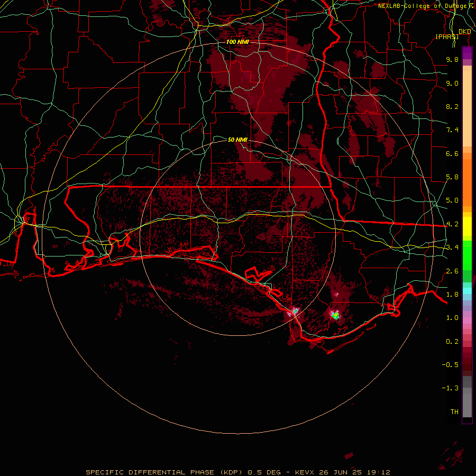Pick the pink segment of the color bar
476x476 pixels.
[x=467, y=321]
